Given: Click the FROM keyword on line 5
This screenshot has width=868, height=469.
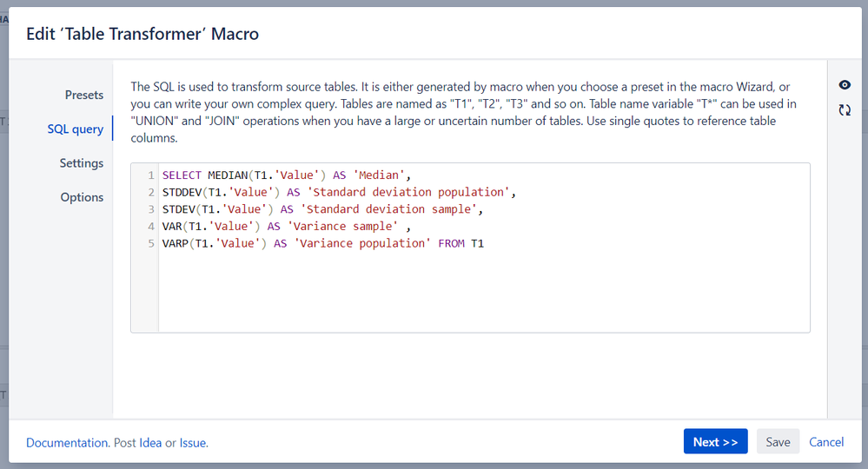Looking at the screenshot, I should [x=451, y=244].
